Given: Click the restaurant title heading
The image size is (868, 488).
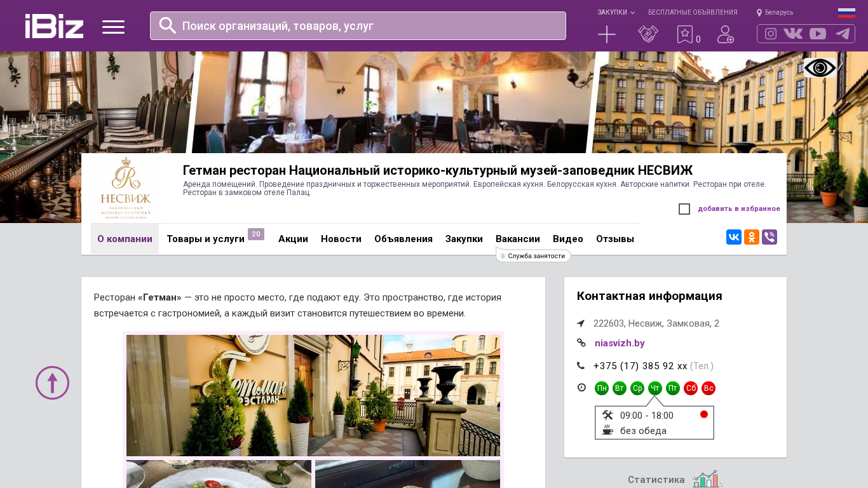Looking at the screenshot, I should (x=438, y=170).
